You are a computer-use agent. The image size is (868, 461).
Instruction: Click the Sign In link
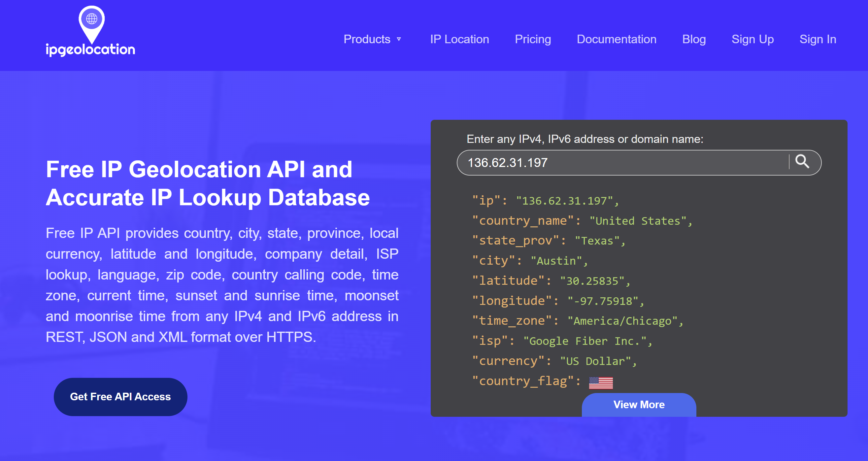point(818,39)
